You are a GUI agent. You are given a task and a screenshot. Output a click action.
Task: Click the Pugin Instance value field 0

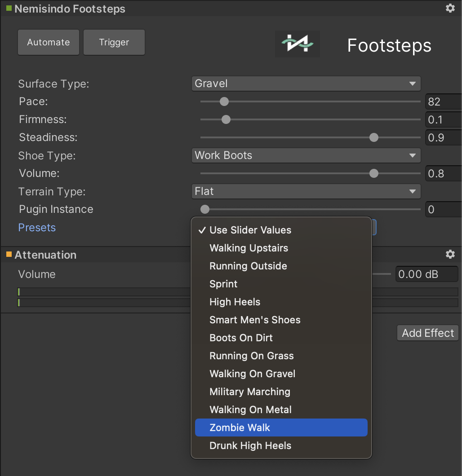[444, 209]
